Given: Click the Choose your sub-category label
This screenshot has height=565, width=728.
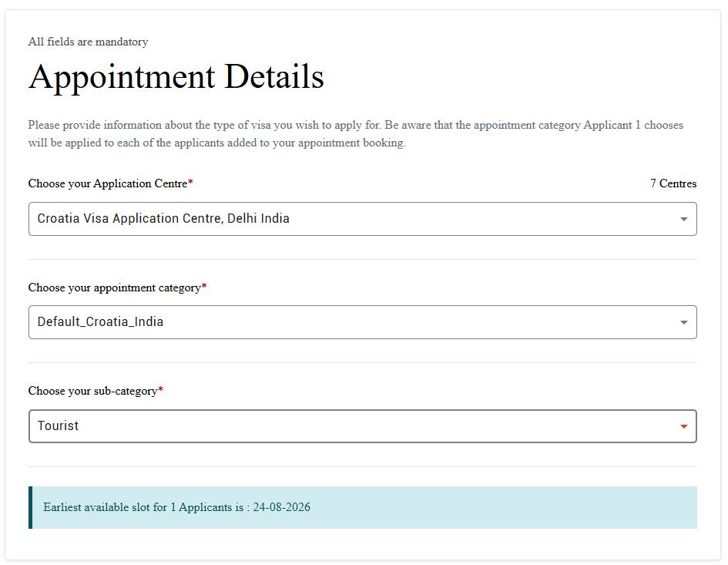Looking at the screenshot, I should tap(93, 391).
